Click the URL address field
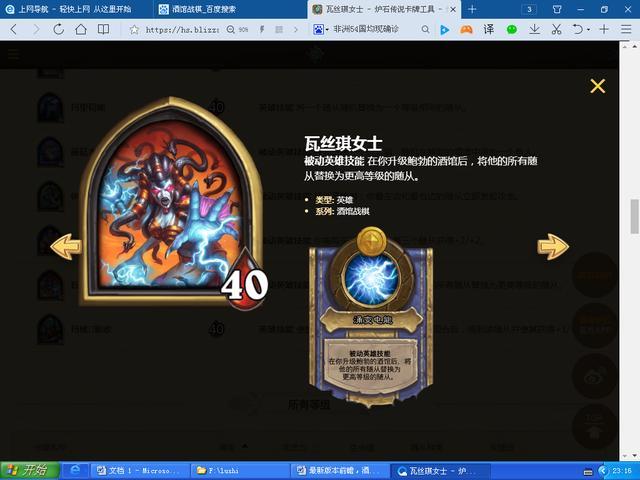 [x=182, y=29]
